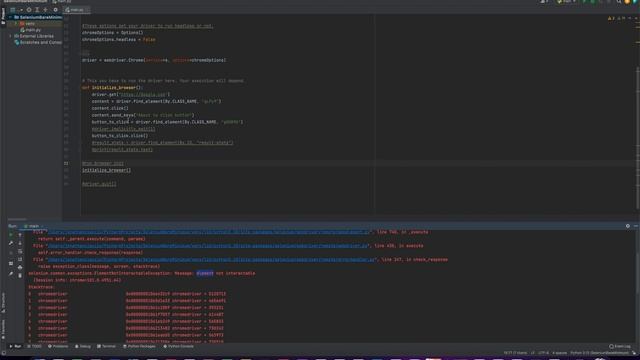640x360 pixels.
Task: Open the Python interpreter status bar widget
Action: point(599,353)
